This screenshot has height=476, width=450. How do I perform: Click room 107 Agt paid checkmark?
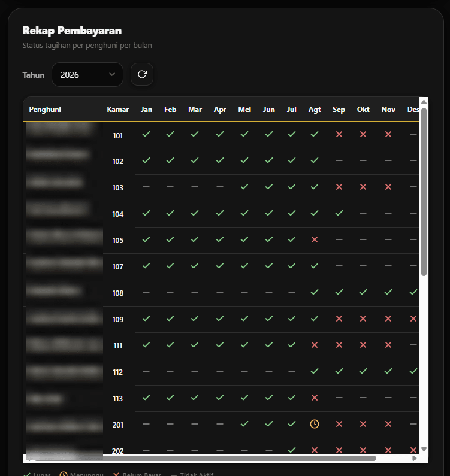click(x=315, y=266)
